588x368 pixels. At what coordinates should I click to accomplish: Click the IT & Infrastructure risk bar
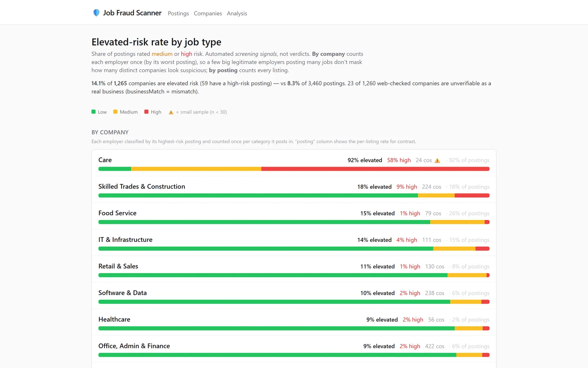click(x=294, y=248)
